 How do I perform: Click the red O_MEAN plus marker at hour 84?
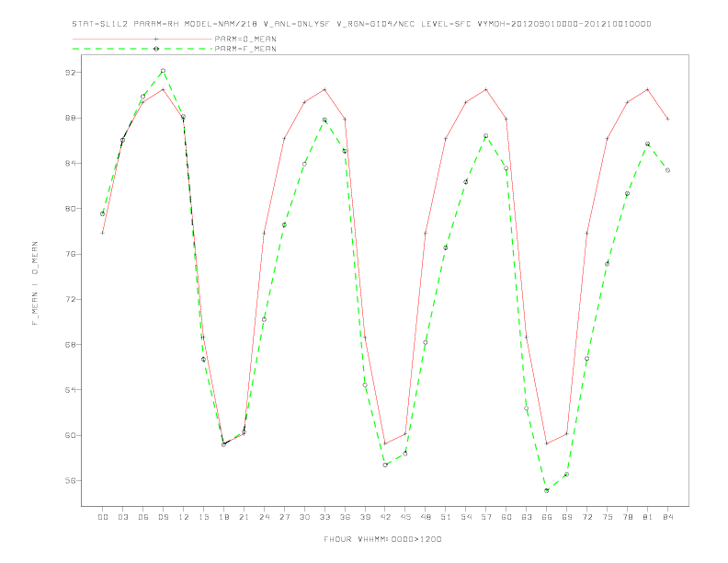(667, 119)
